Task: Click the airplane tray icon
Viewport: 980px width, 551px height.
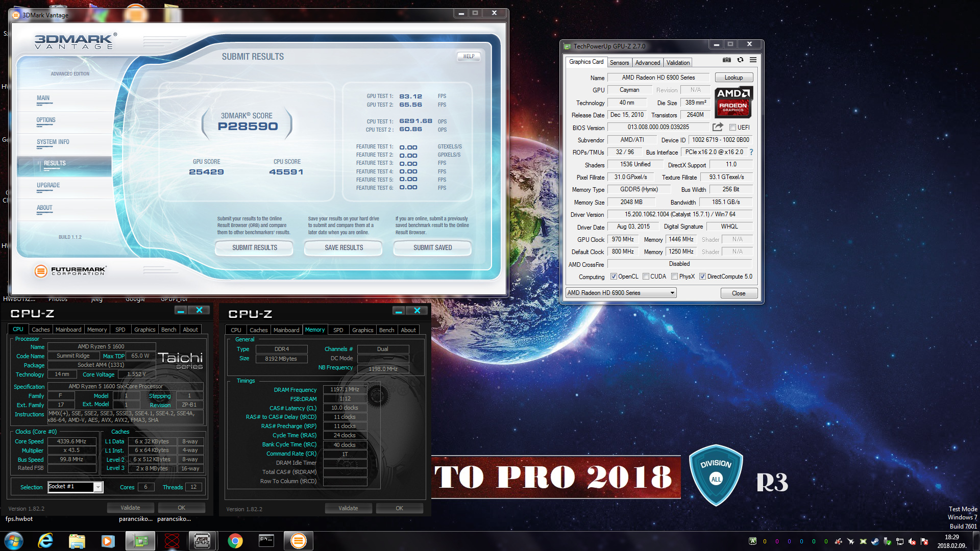Action: tap(851, 542)
